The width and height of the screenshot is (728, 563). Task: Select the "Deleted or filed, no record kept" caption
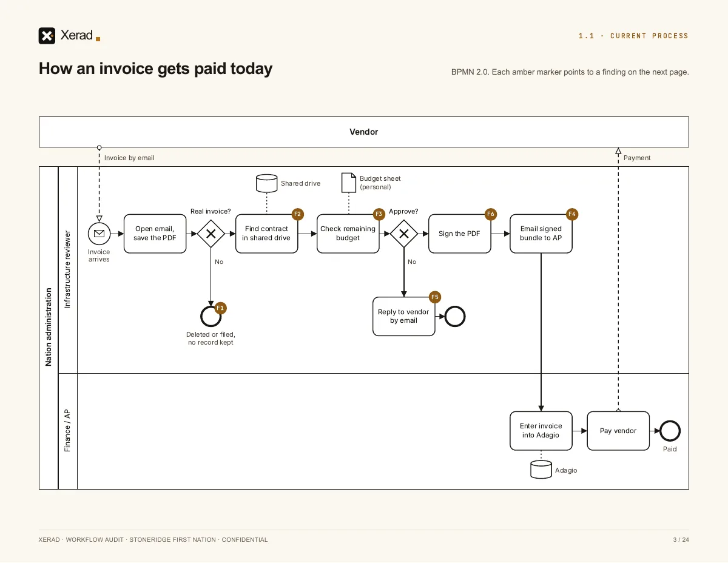(x=211, y=339)
